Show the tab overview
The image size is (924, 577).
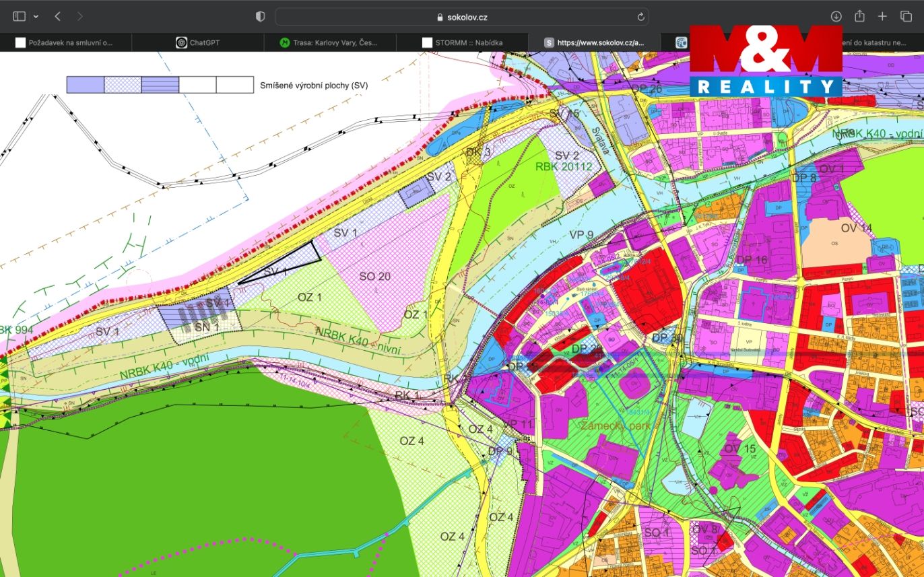[906, 16]
